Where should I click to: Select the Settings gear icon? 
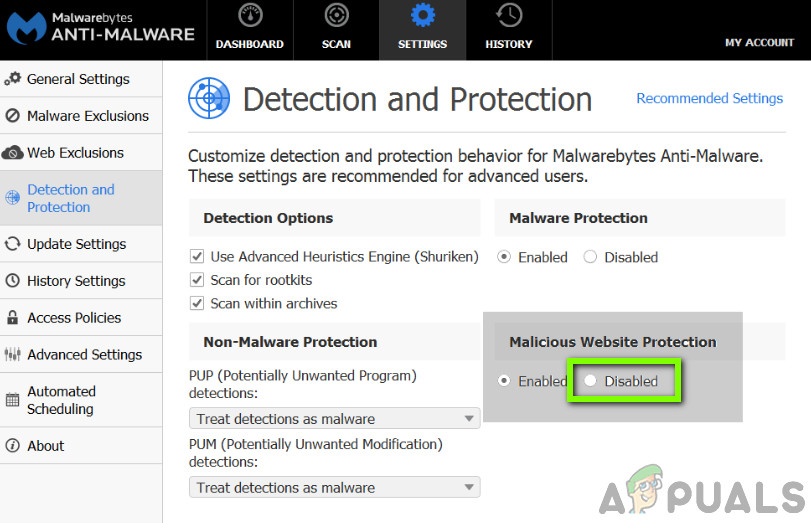point(423,17)
